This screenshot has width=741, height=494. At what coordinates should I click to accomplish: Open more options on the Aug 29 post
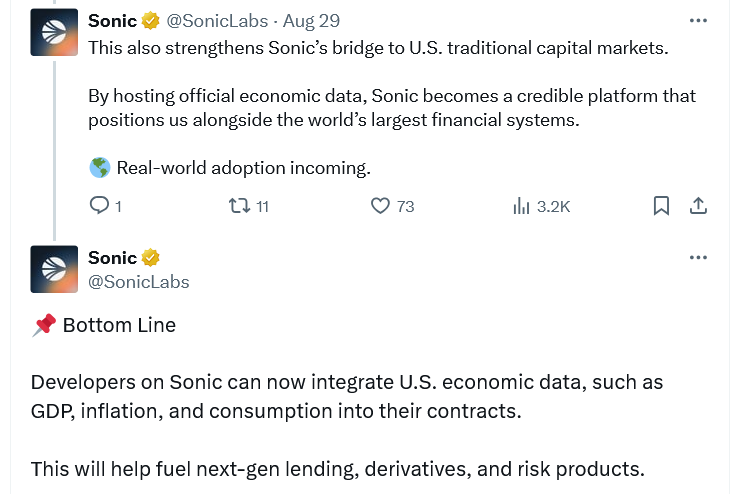click(x=698, y=20)
